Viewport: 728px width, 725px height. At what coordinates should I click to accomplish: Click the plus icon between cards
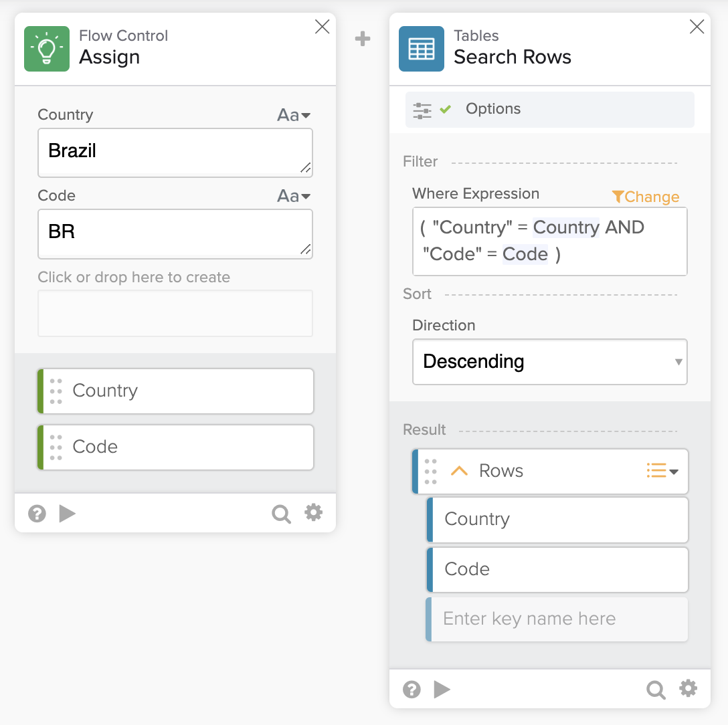pos(363,39)
